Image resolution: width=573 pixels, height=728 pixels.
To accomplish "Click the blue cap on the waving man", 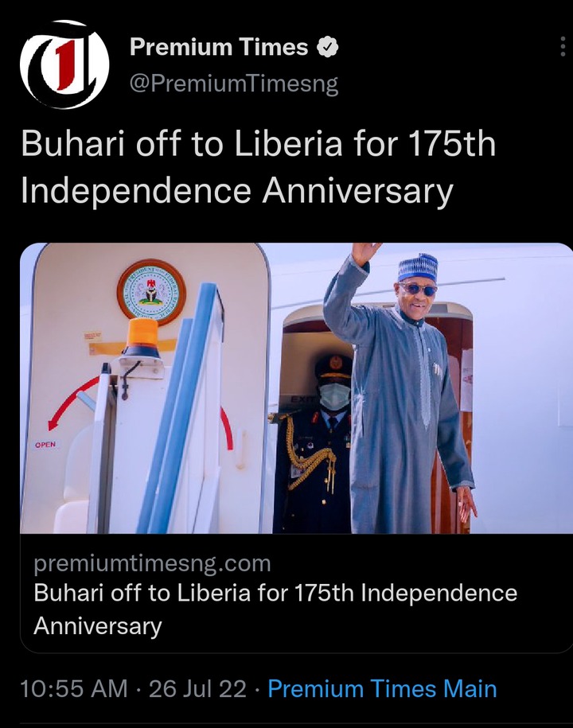I will pyautogui.click(x=418, y=267).
